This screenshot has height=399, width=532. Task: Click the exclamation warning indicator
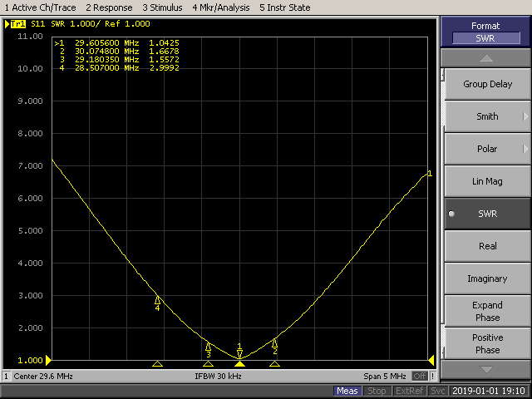pyautogui.click(x=432, y=377)
